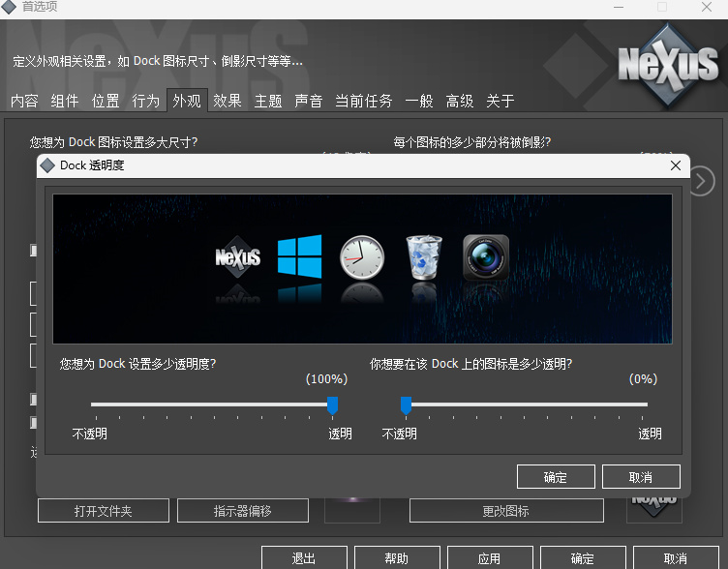Click 取消 in the transparency dialog
Image resolution: width=728 pixels, height=569 pixels.
641,477
